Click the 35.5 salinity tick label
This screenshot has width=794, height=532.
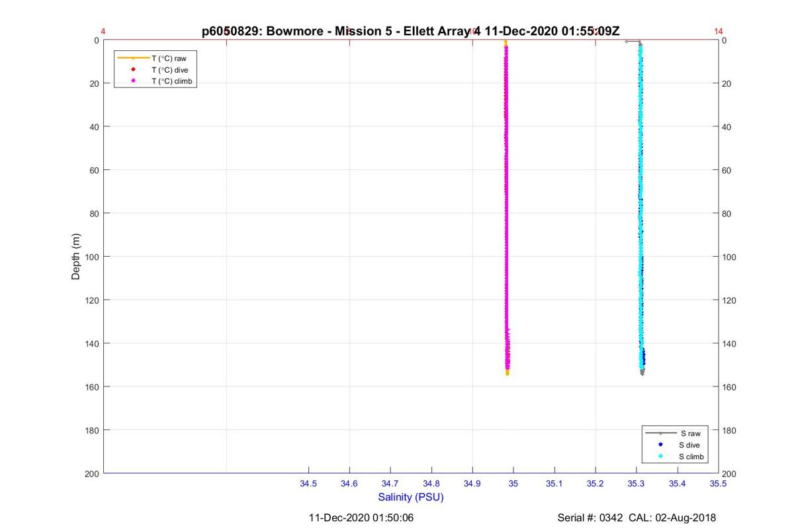pyautogui.click(x=719, y=484)
